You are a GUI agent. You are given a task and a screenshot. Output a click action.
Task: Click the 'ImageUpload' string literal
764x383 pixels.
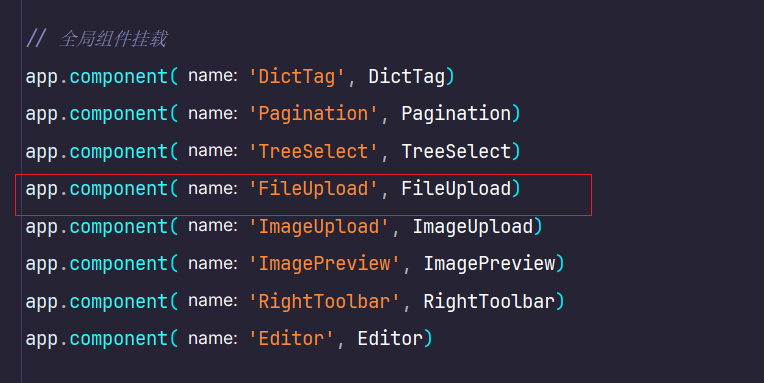[x=319, y=227]
